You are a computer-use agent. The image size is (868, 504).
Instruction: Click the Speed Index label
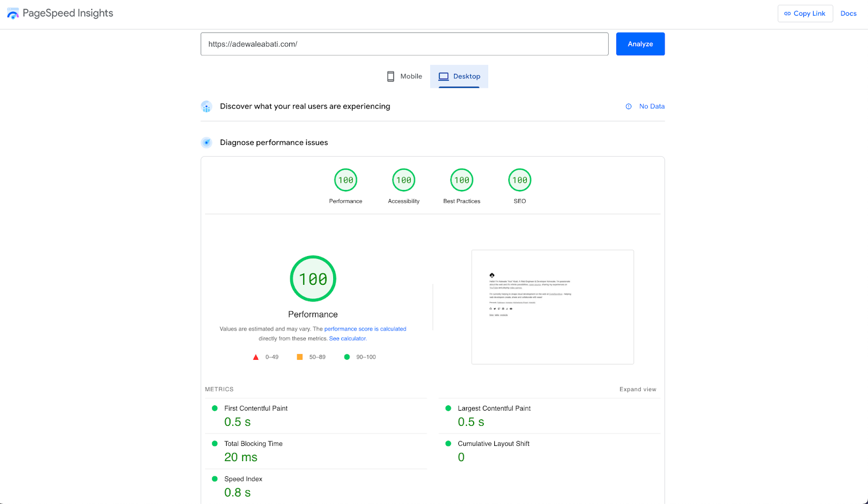pyautogui.click(x=243, y=479)
